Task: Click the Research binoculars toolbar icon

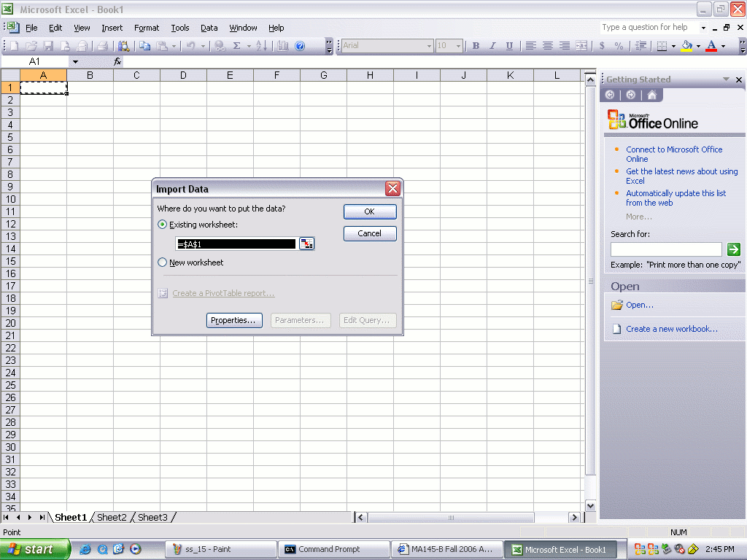Action: pyautogui.click(x=123, y=46)
